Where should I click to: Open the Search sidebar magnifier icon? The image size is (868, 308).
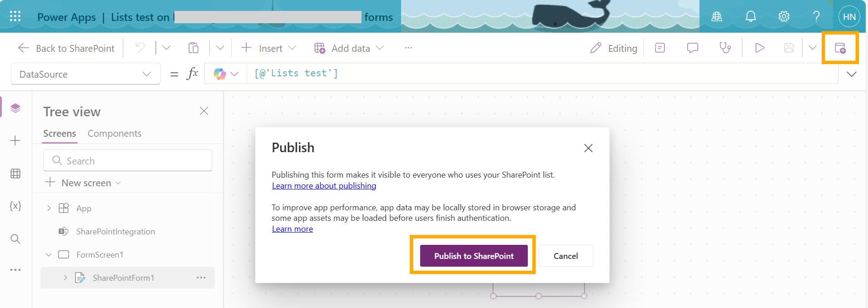point(15,239)
